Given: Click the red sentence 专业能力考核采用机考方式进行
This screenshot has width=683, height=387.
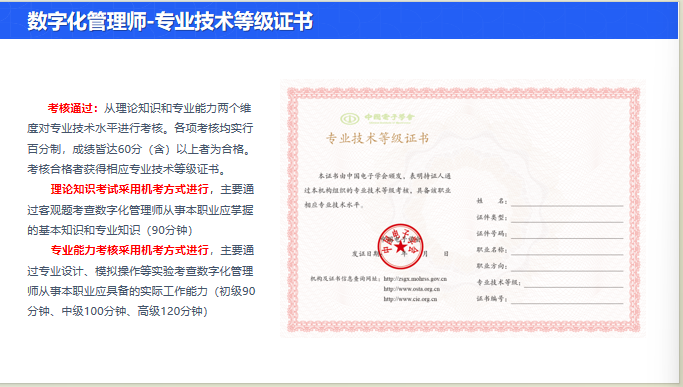Looking at the screenshot, I should click(x=130, y=250).
